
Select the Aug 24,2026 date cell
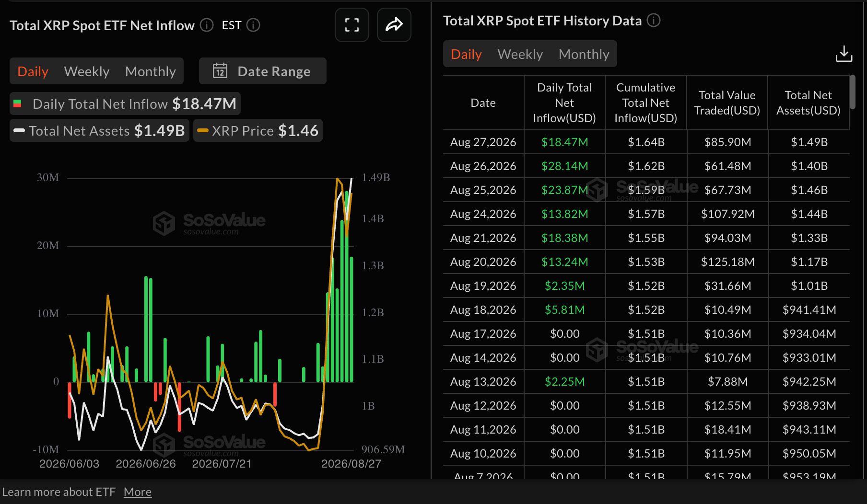click(x=483, y=214)
